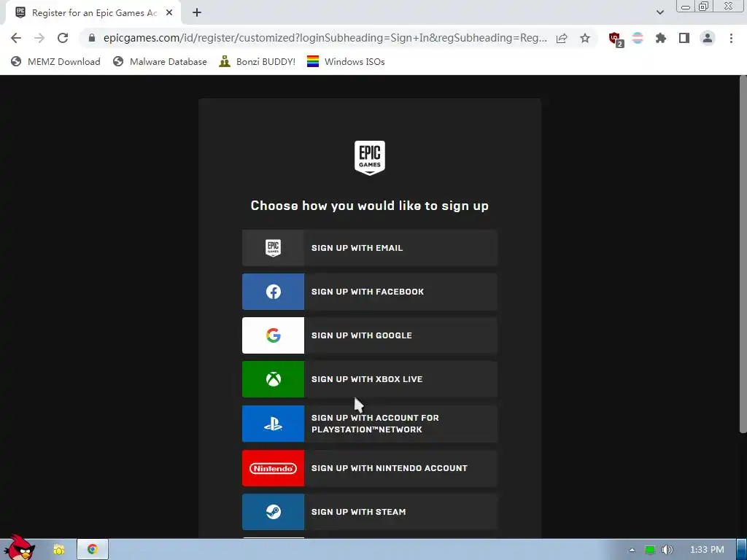This screenshot has height=560, width=747.
Task: Close the Epic Games register tab
Action: click(x=169, y=13)
